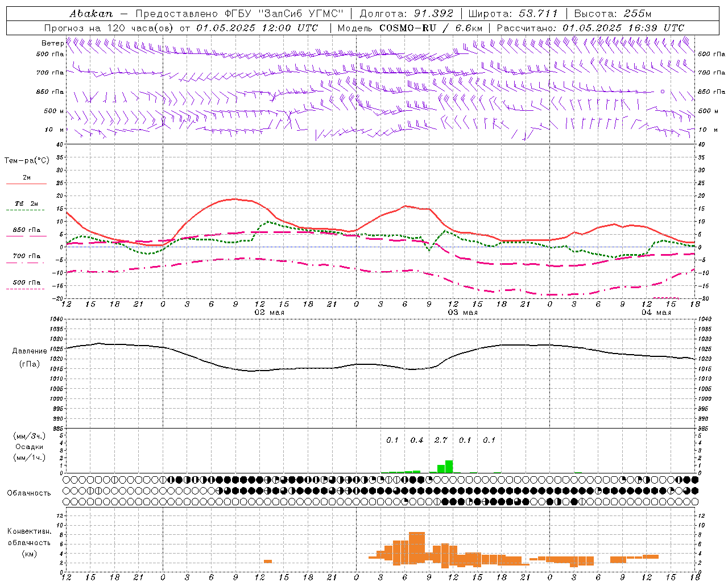Screen dimensions: 728x582
Task: Click the 'Облачность' cloud cover label
Action: (x=29, y=493)
